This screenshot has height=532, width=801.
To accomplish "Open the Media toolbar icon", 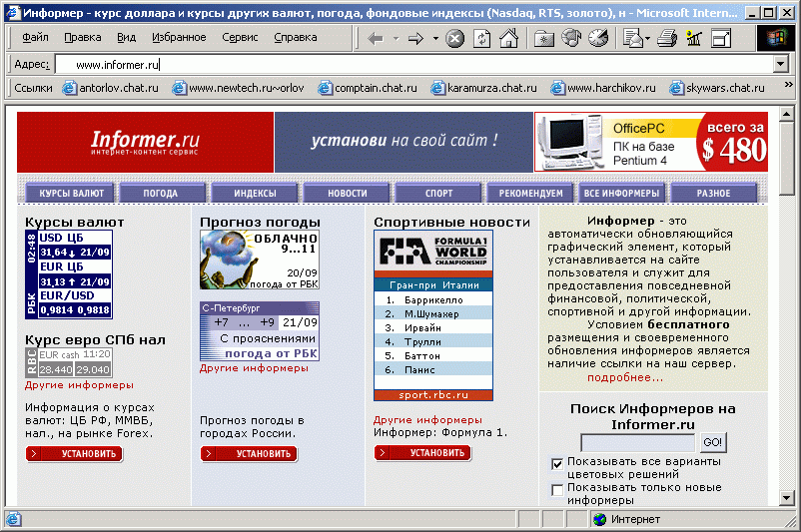I will click(571, 38).
